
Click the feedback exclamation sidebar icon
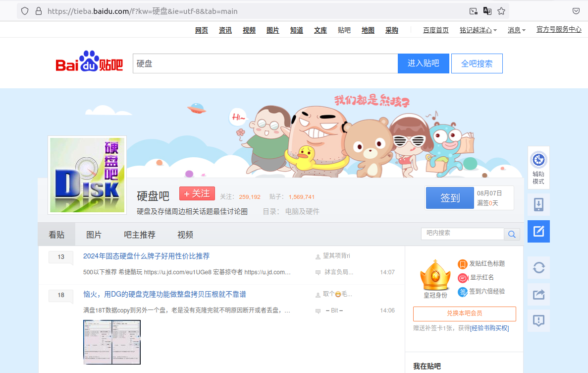point(538,320)
